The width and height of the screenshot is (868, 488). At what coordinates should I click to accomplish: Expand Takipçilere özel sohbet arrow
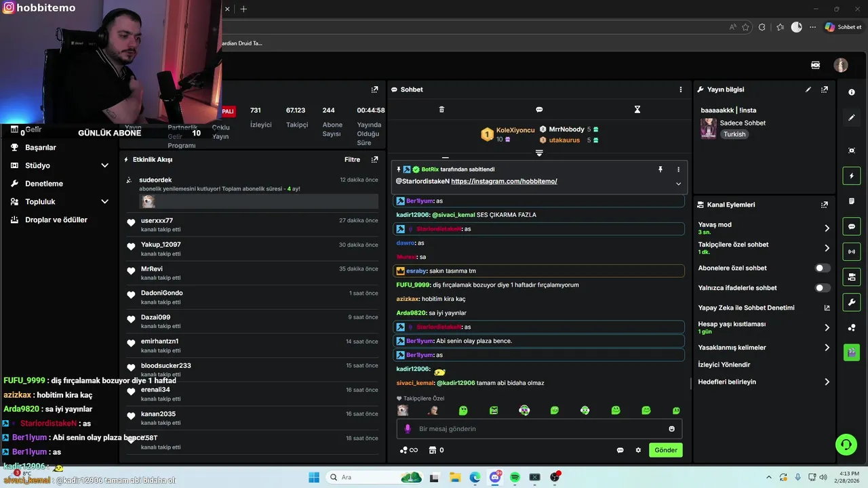(827, 248)
